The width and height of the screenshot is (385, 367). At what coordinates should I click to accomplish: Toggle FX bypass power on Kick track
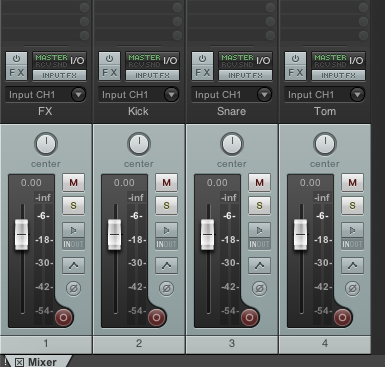[x=109, y=59]
